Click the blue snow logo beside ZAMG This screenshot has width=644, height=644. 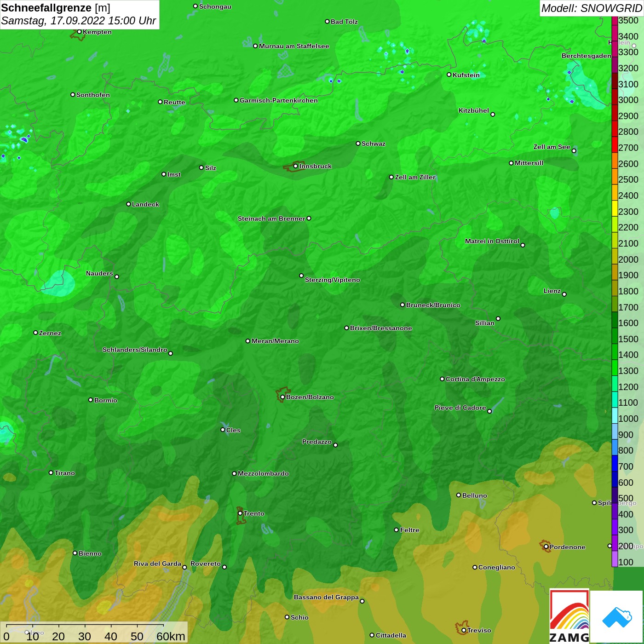point(617,617)
